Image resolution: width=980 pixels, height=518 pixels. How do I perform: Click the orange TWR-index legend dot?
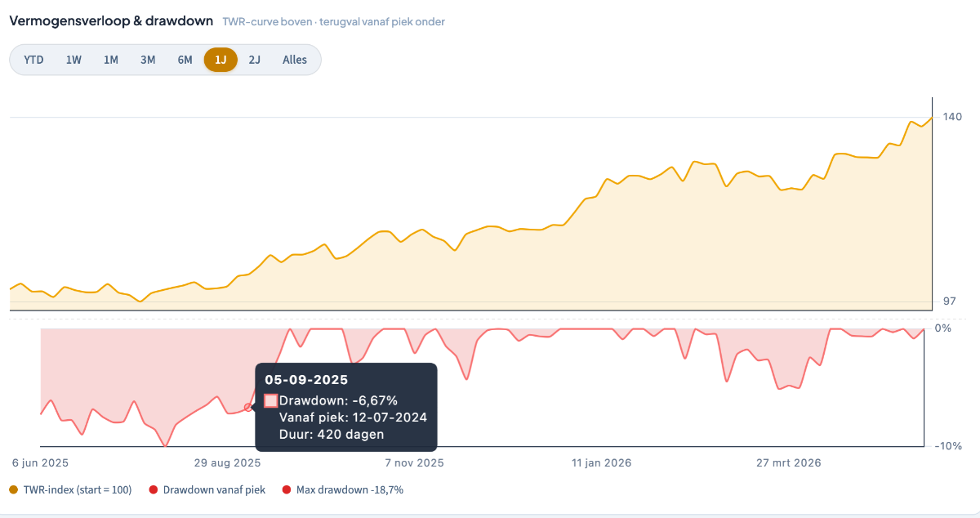(x=13, y=490)
